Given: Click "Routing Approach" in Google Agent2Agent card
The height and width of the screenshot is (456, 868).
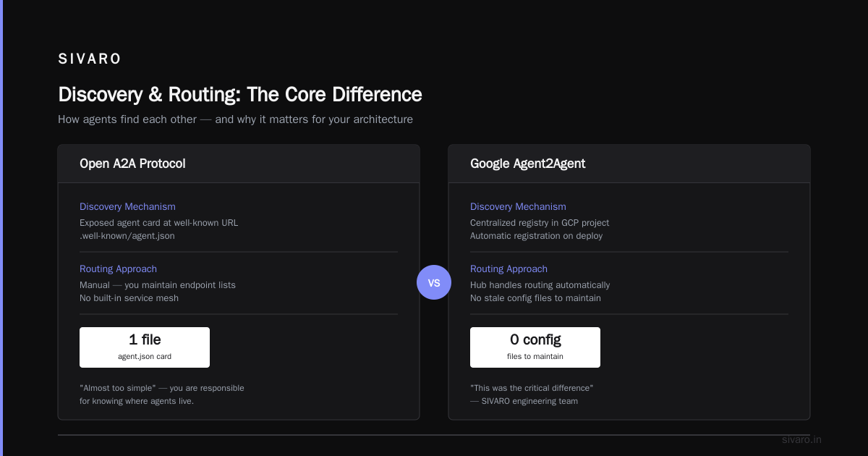Looking at the screenshot, I should [509, 269].
